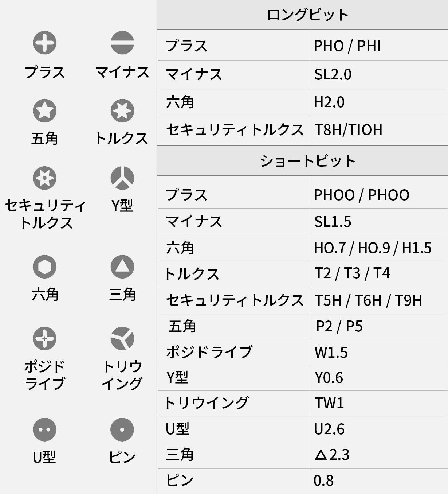Viewport: 448px width, 494px height.
Task: Select the トリウイング three-wing icon
Action: pos(122,339)
